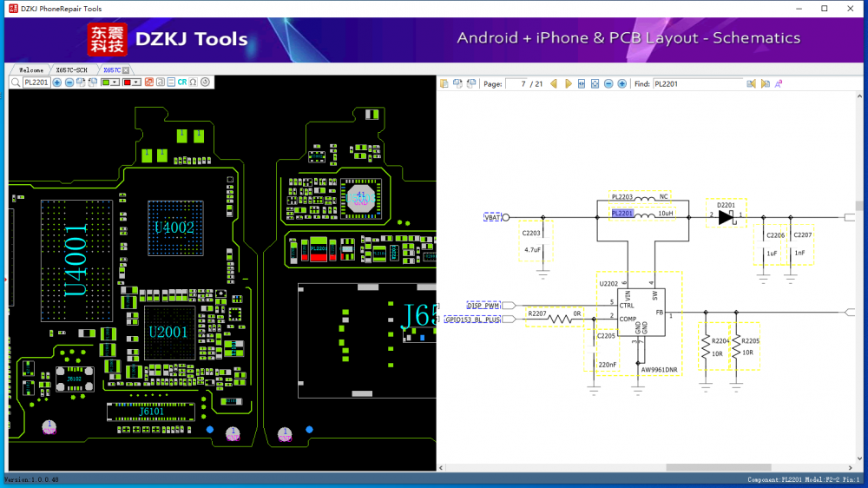Zoom out on the PCB layout view
The height and width of the screenshot is (488, 868).
pos(69,82)
